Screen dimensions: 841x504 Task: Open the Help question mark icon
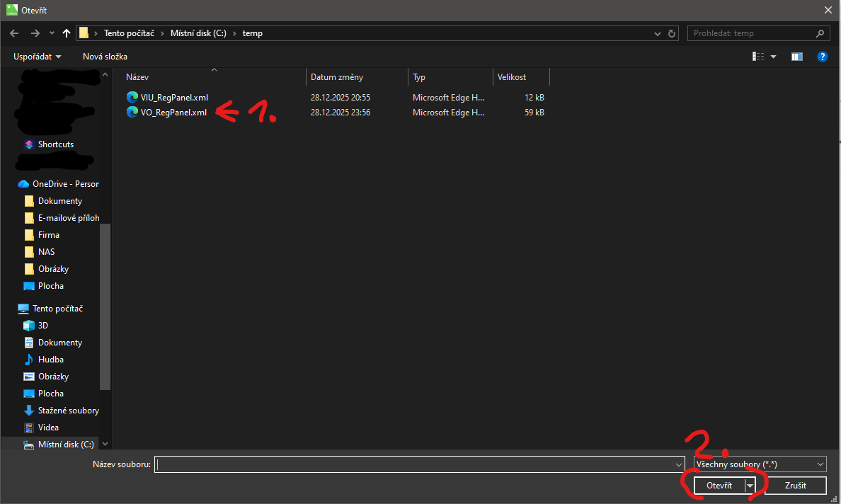tap(822, 57)
